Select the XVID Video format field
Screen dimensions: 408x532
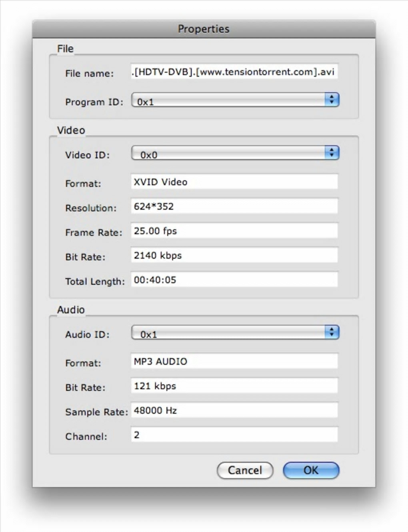coord(234,182)
